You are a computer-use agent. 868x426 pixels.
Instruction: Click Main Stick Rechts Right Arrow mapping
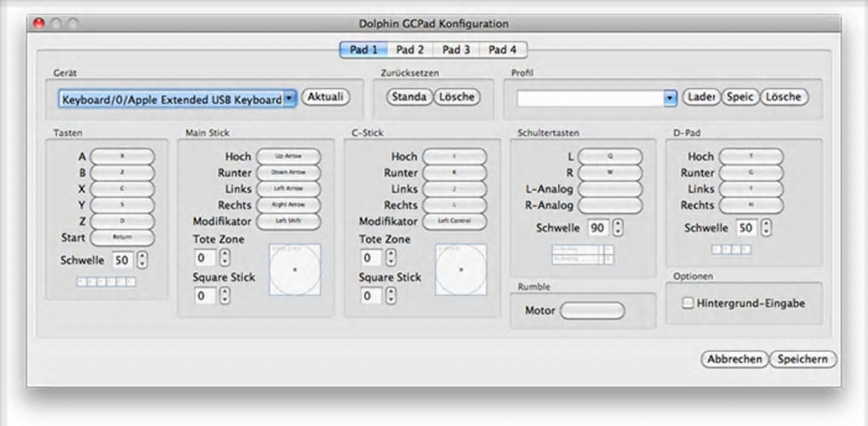click(288, 205)
